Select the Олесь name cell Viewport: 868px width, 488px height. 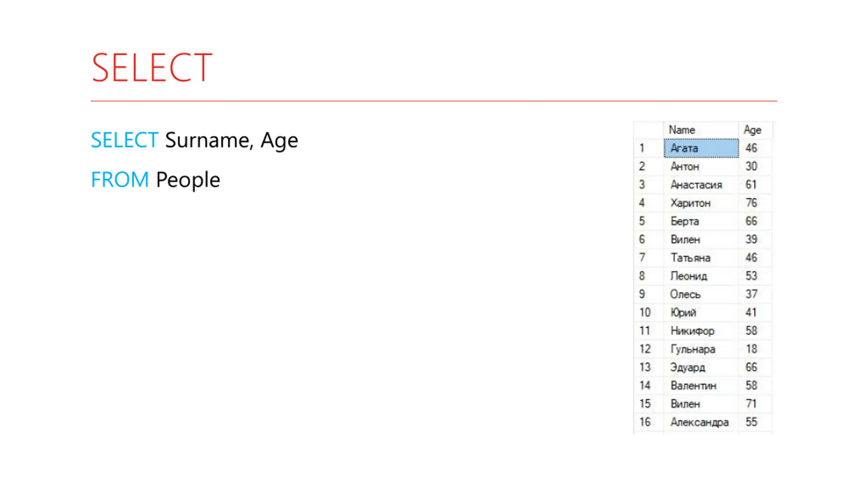(701, 294)
